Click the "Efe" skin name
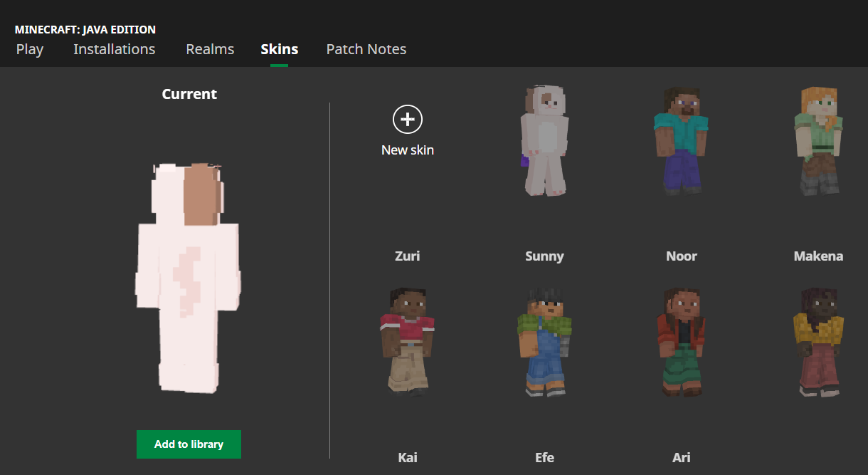This screenshot has height=475, width=868. pos(544,457)
